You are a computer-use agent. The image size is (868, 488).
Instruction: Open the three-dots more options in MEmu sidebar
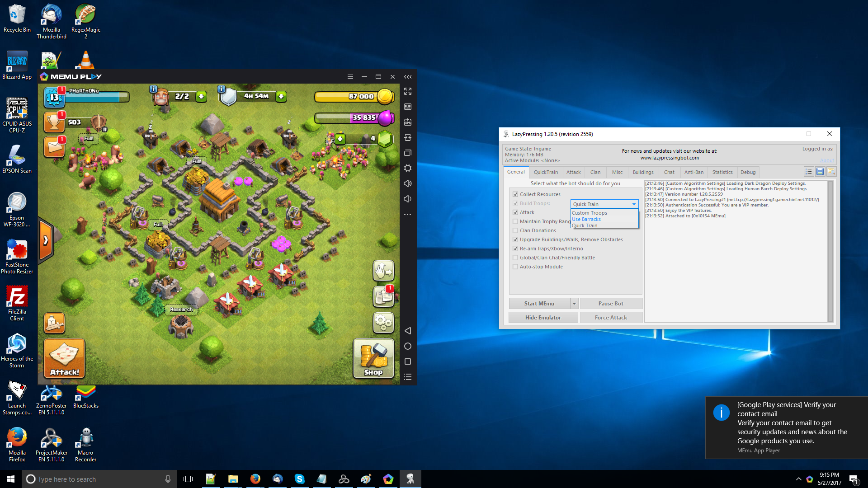407,214
